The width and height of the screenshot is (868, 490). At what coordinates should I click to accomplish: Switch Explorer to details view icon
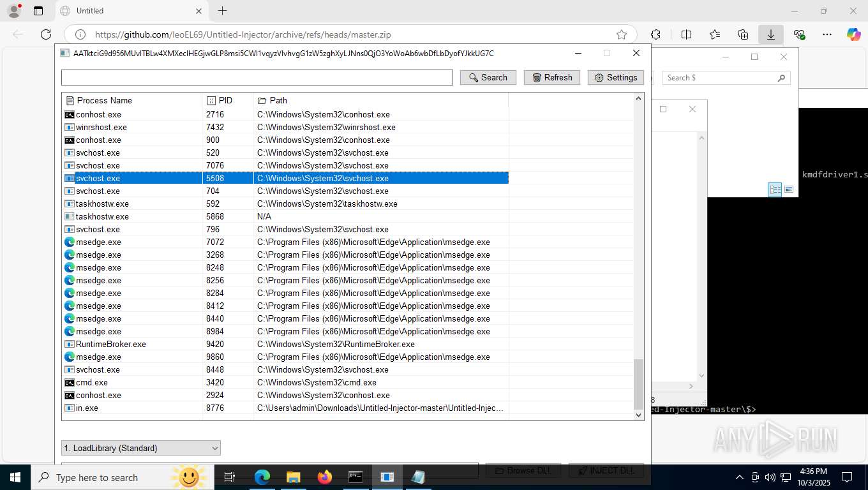(x=775, y=189)
